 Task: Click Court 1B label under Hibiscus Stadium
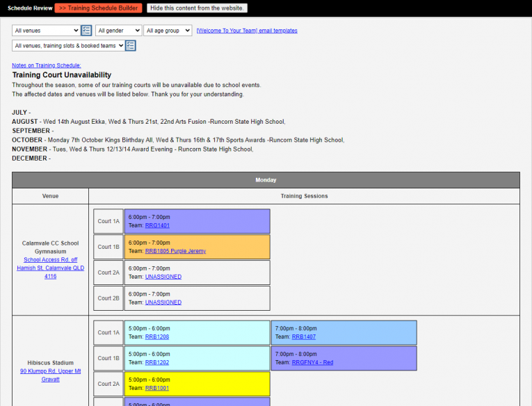108,359
